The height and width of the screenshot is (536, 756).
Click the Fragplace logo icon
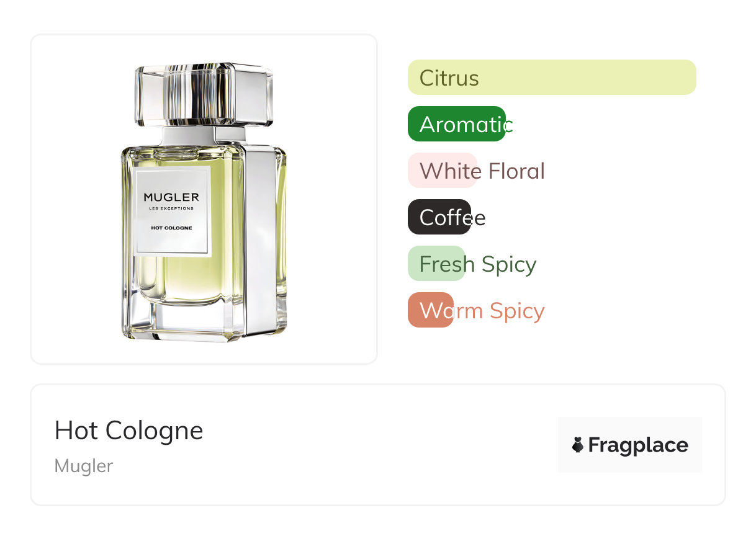(578, 445)
